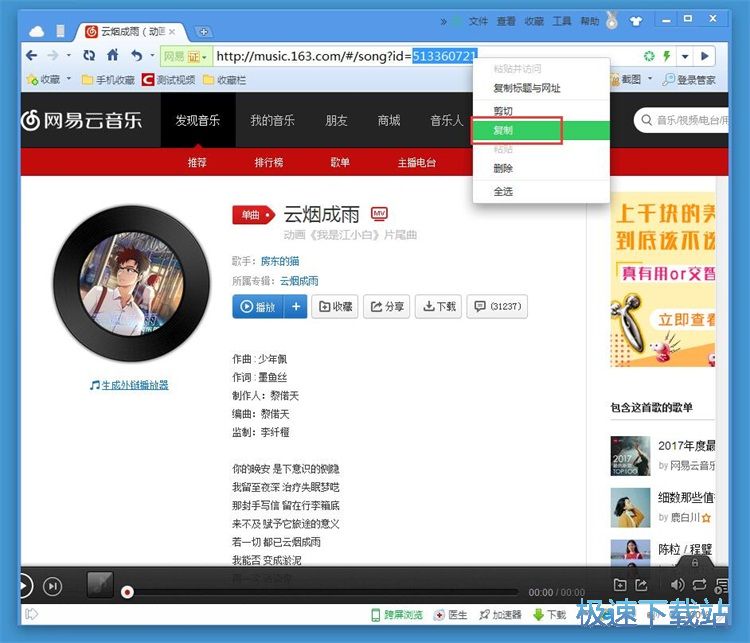
Task: Open the 文件 menu
Action: coord(478,21)
